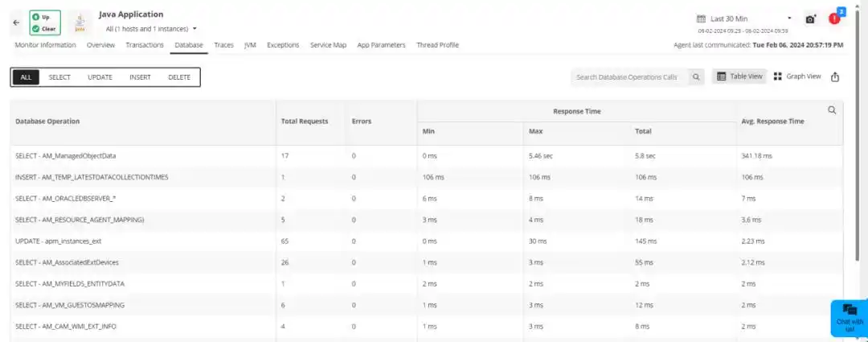Click SELECT - AM_AssociatedExtDevices row
The image size is (868, 342).
(x=426, y=262)
